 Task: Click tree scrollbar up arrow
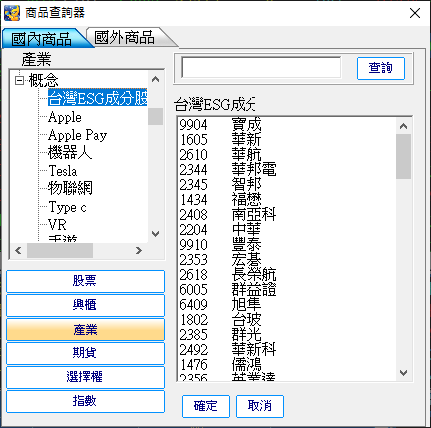pos(155,79)
